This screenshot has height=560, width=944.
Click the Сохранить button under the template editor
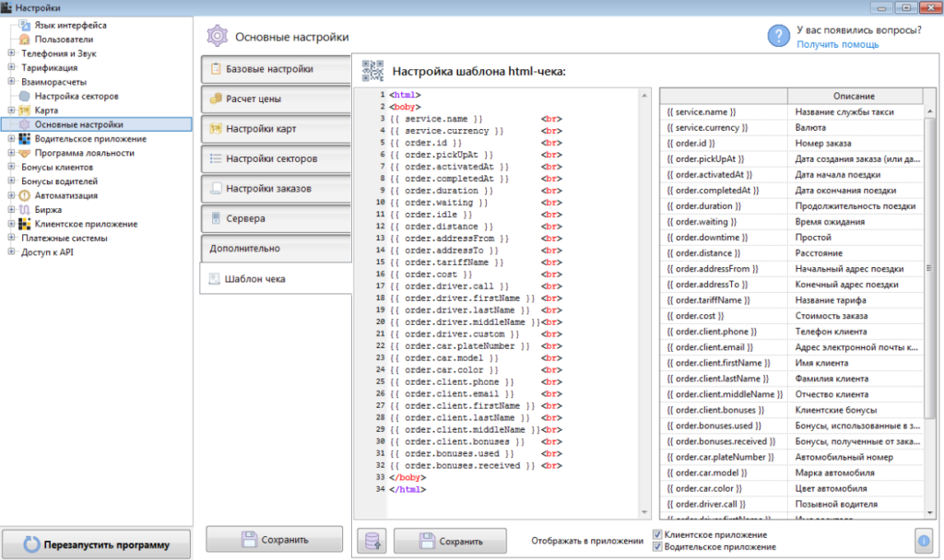point(450,542)
